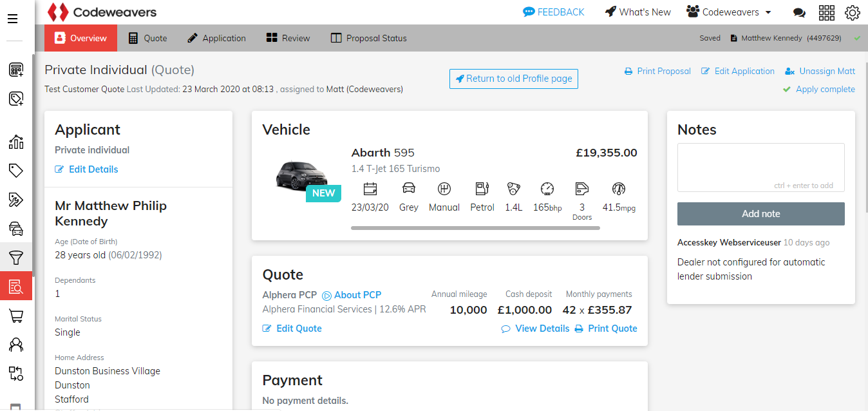Click the green check mark beside Matthew Kennedy
This screenshot has width=868, height=411.
tap(857, 38)
